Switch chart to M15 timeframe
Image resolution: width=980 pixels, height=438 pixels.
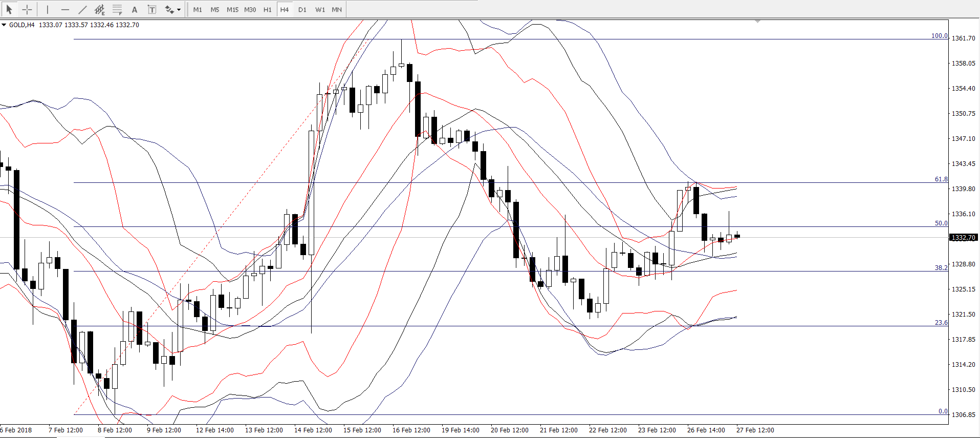pyautogui.click(x=232, y=9)
